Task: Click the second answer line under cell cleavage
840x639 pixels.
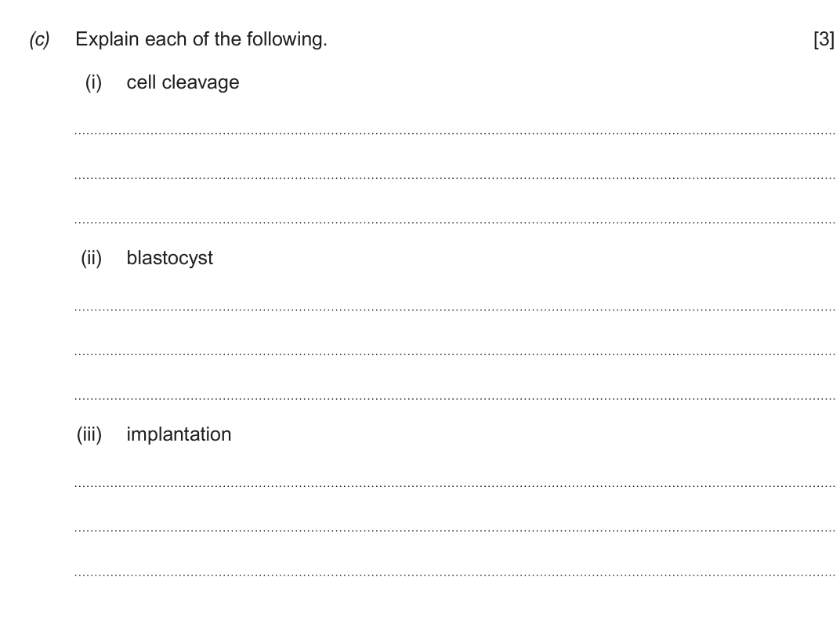Action: [x=454, y=177]
